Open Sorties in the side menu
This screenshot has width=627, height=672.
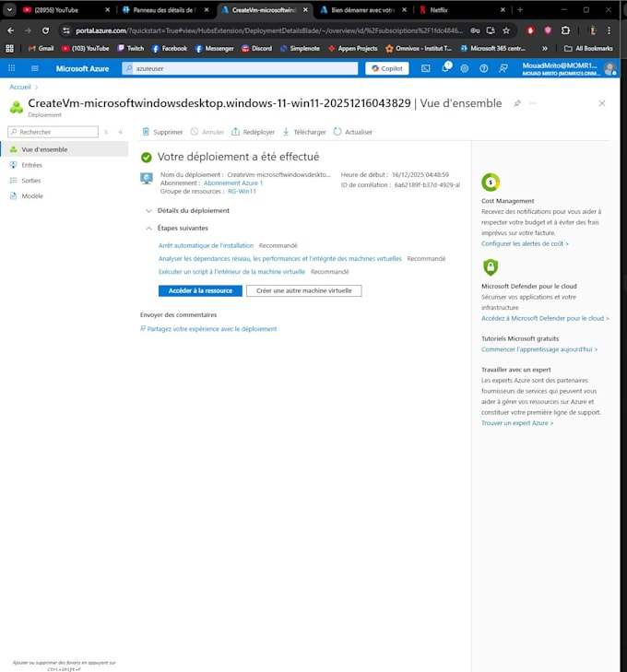point(30,181)
